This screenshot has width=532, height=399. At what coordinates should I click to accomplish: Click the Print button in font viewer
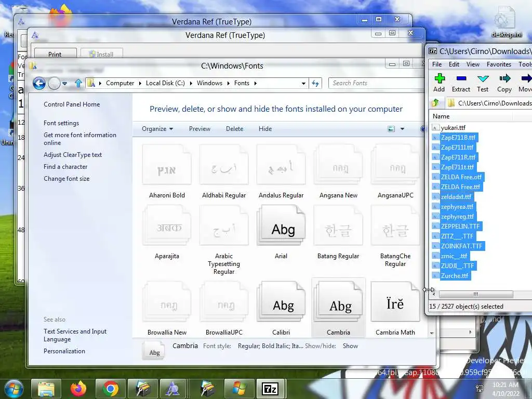click(x=55, y=54)
